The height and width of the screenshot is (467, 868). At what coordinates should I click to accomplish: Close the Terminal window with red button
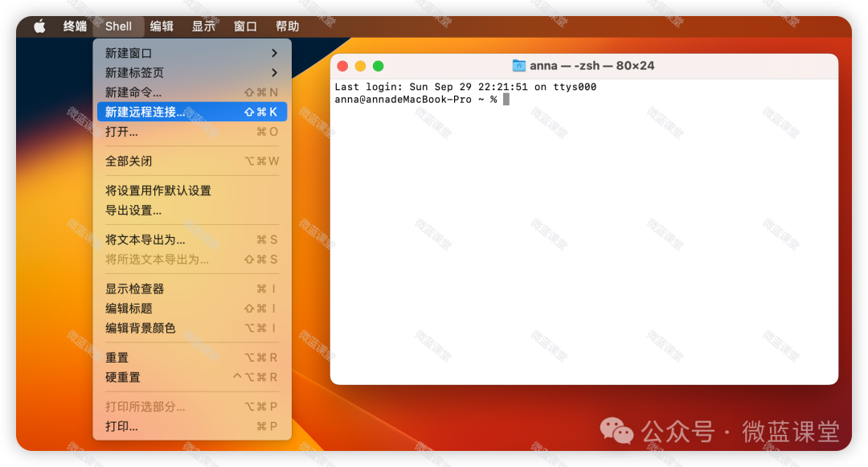pos(342,67)
